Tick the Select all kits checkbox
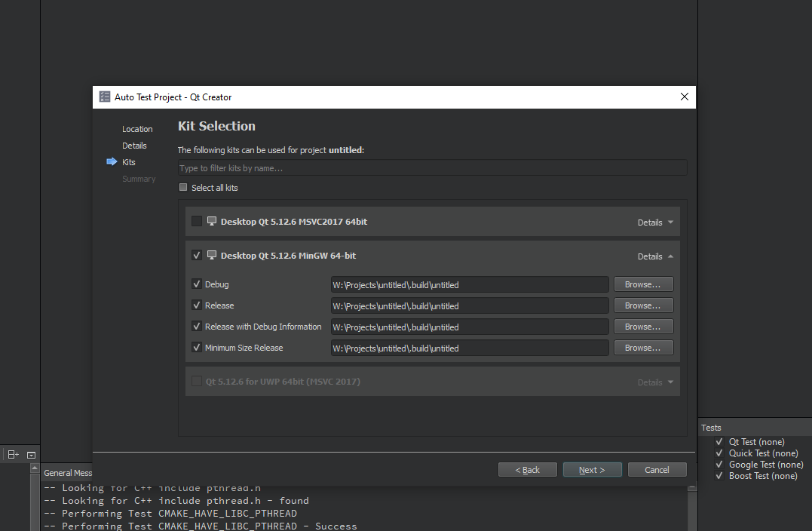 183,188
